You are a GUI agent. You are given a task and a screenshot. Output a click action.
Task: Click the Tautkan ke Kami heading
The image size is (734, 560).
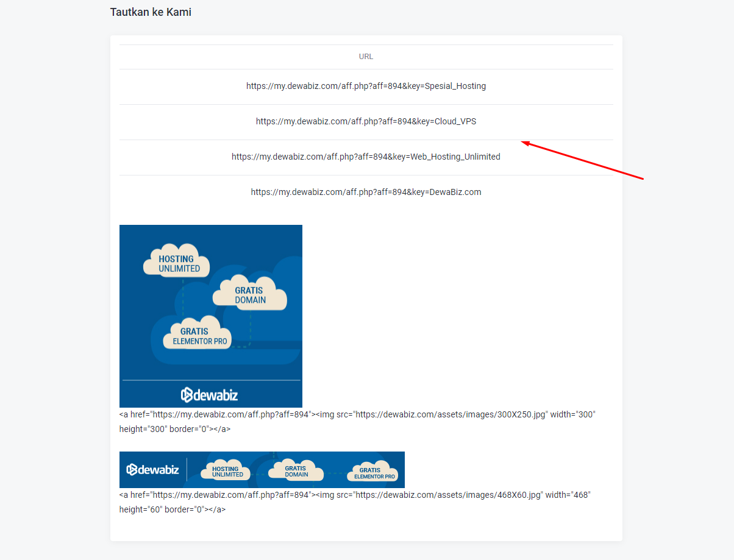[x=151, y=12]
